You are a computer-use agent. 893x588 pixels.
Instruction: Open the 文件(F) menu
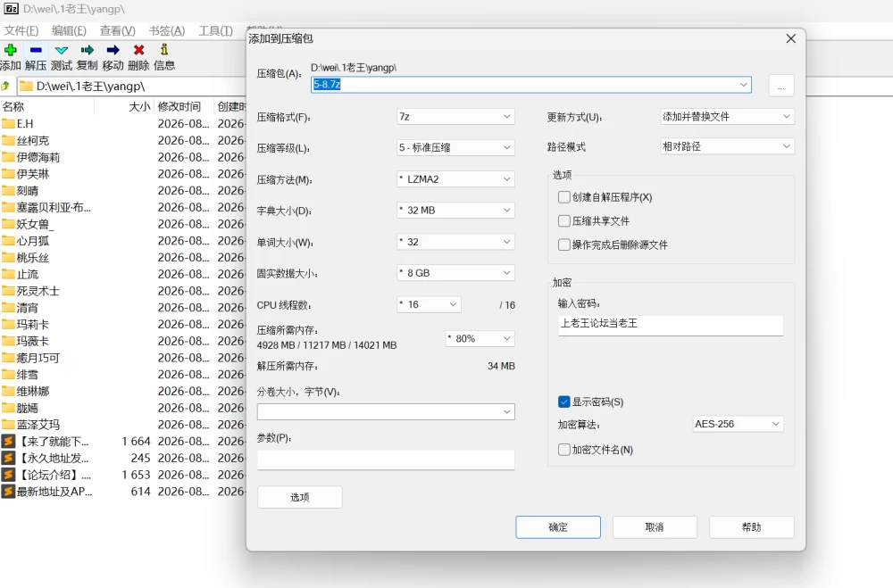point(21,30)
